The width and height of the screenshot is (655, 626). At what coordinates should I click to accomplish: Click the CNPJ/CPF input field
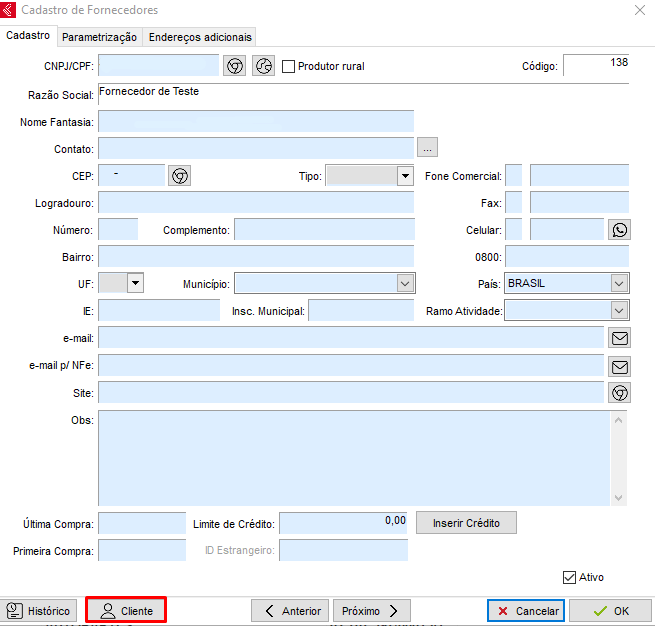pos(158,66)
